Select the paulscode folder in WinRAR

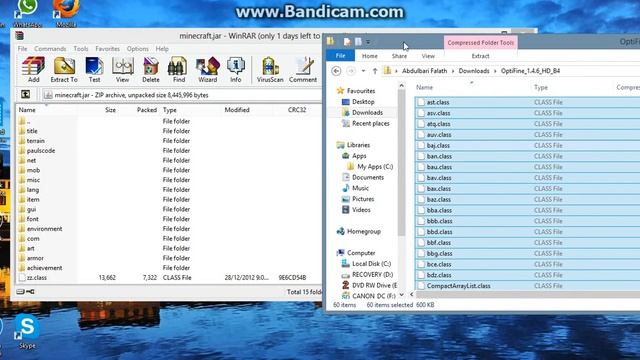41,151
